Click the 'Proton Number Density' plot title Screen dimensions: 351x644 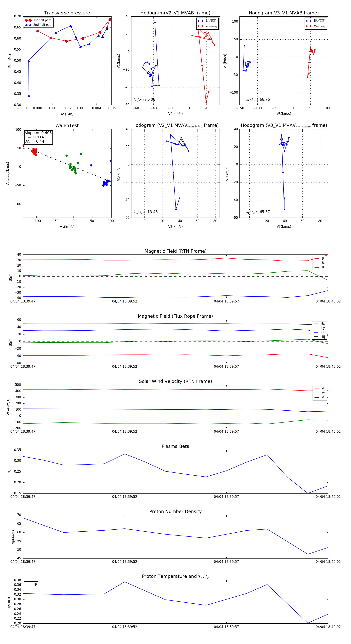(175, 511)
